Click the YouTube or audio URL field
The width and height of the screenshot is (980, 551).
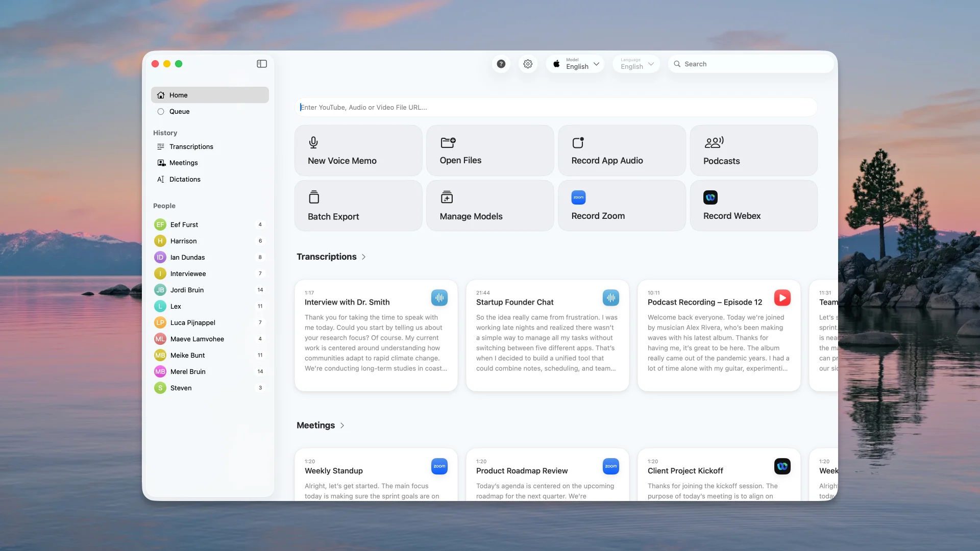coord(555,107)
